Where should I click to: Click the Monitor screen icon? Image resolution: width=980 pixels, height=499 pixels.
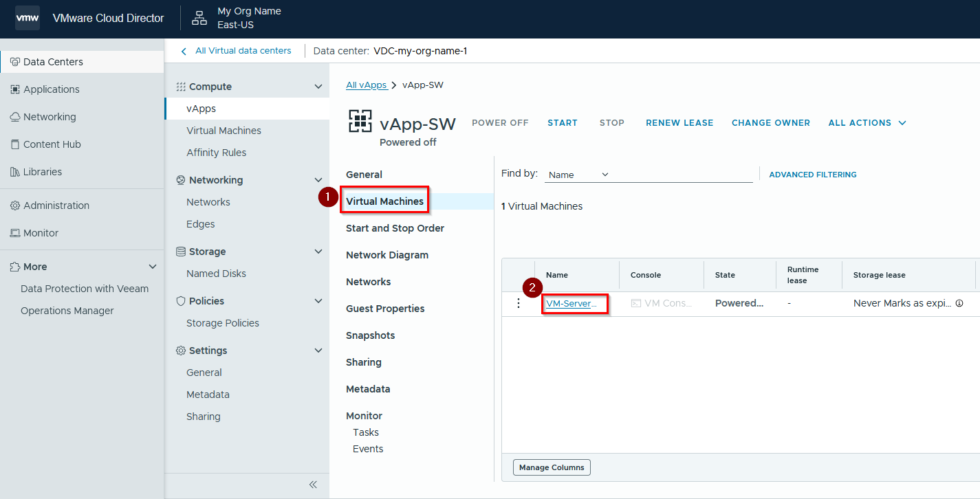coord(15,233)
